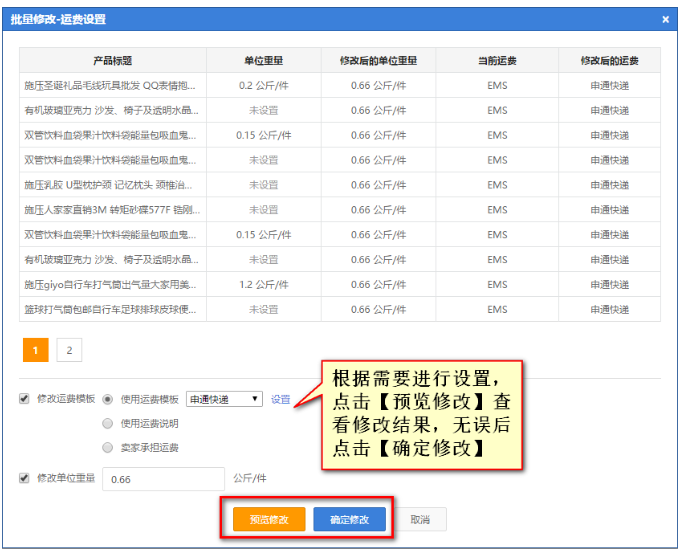The image size is (687, 553).
Task: Select page 1 in the pagination
Action: point(35,350)
